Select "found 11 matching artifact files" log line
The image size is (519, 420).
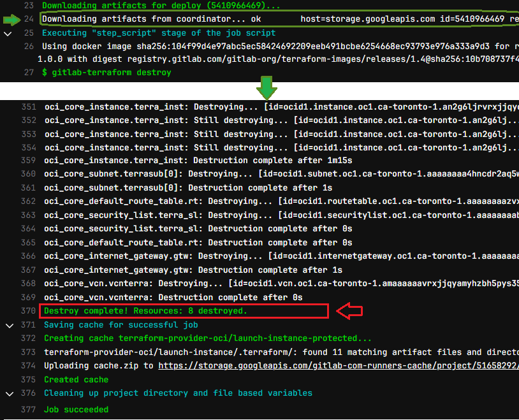coord(282,352)
